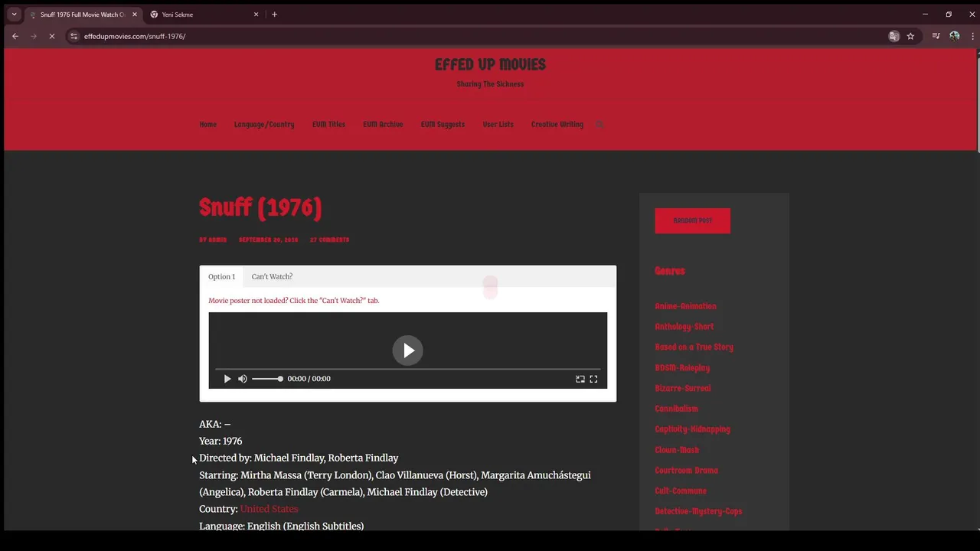This screenshot has height=551, width=980.
Task: Click the EFFED UP MOVIES site title
Action: 490,64
